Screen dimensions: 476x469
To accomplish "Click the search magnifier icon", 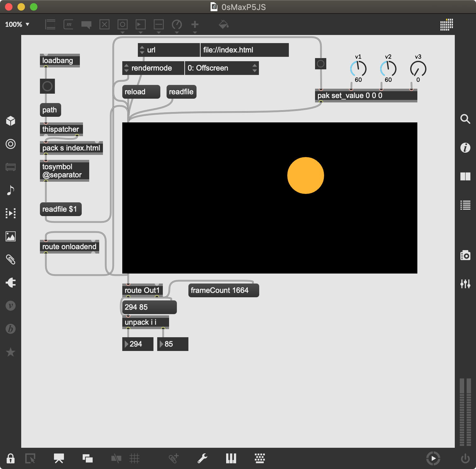I will (465, 119).
